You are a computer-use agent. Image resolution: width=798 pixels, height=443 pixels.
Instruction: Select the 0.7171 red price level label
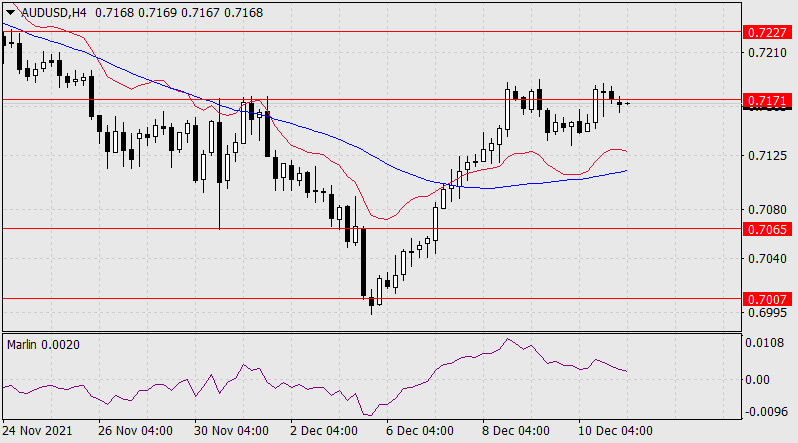[x=767, y=100]
